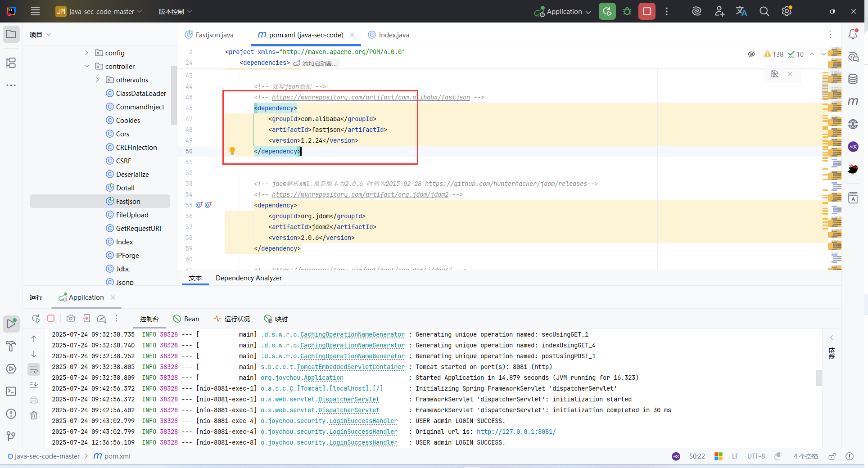
Task: Click the LF line separator widget
Action: [735, 456]
